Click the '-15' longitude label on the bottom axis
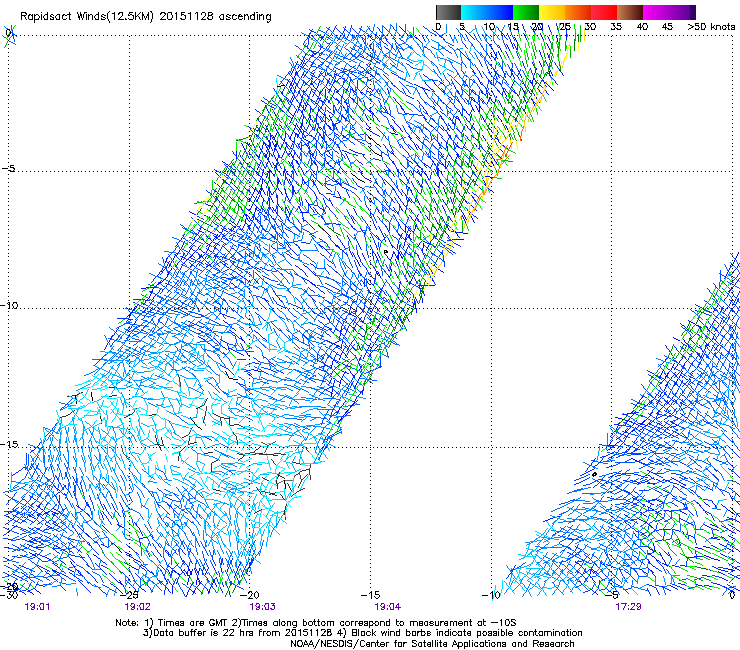The image size is (740, 650). click(370, 595)
